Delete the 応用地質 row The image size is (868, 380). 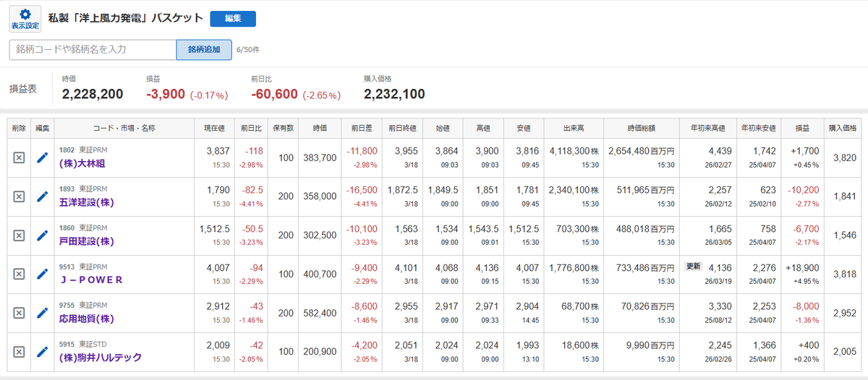20,313
